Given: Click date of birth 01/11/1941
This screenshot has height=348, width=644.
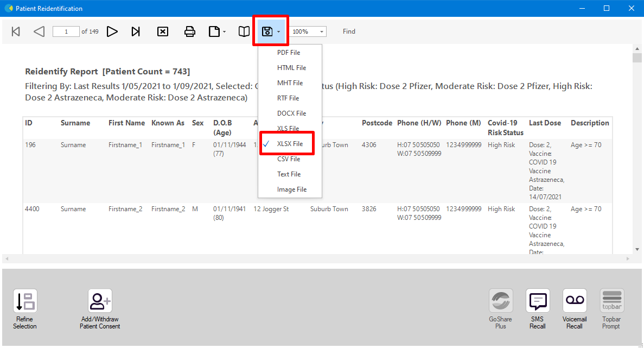Looking at the screenshot, I should click(x=229, y=209).
